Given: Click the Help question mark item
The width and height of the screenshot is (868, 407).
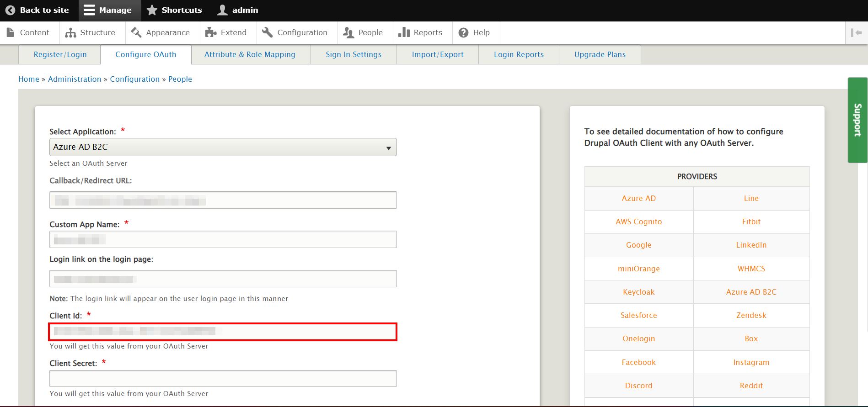Looking at the screenshot, I should coord(474,32).
